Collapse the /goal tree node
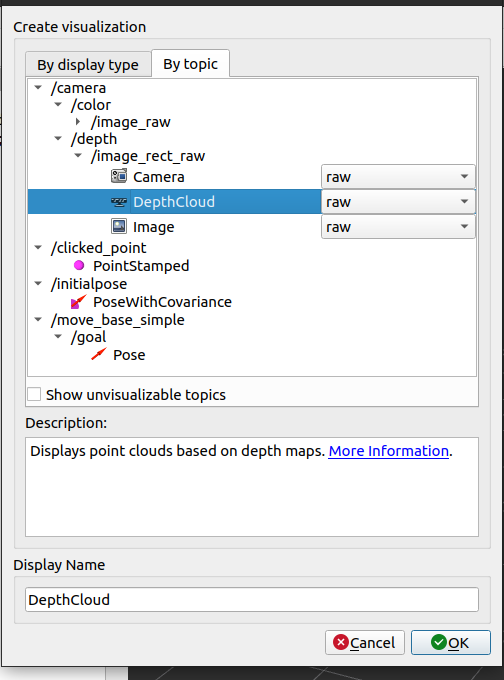The image size is (504, 680). tap(58, 337)
